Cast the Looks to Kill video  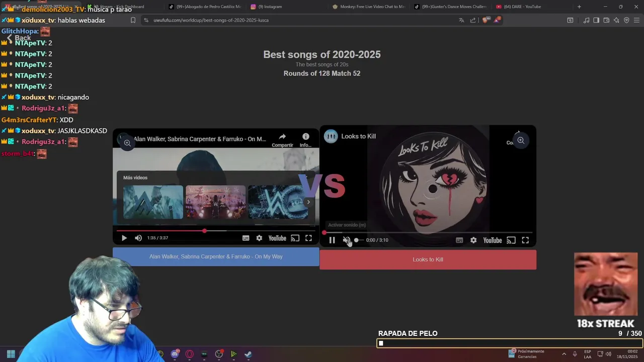(x=511, y=240)
